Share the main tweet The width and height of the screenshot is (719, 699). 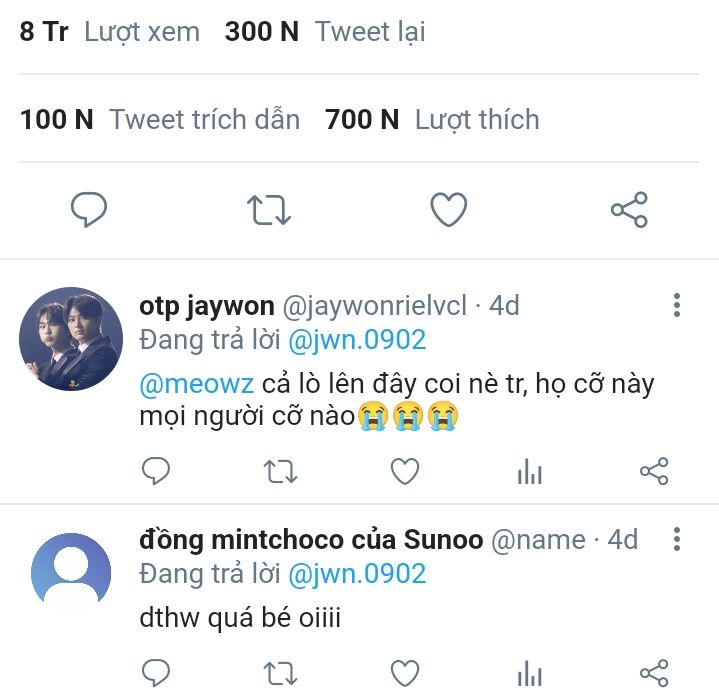[629, 210]
